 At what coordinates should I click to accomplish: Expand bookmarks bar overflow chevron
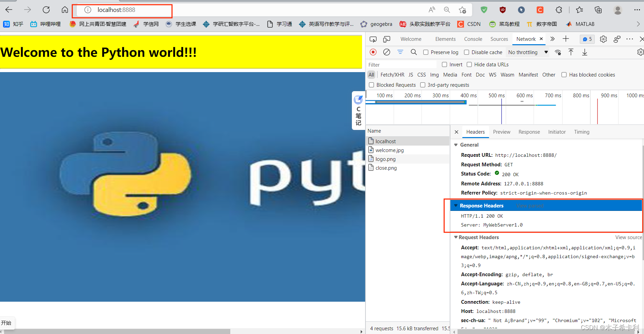tap(638, 24)
